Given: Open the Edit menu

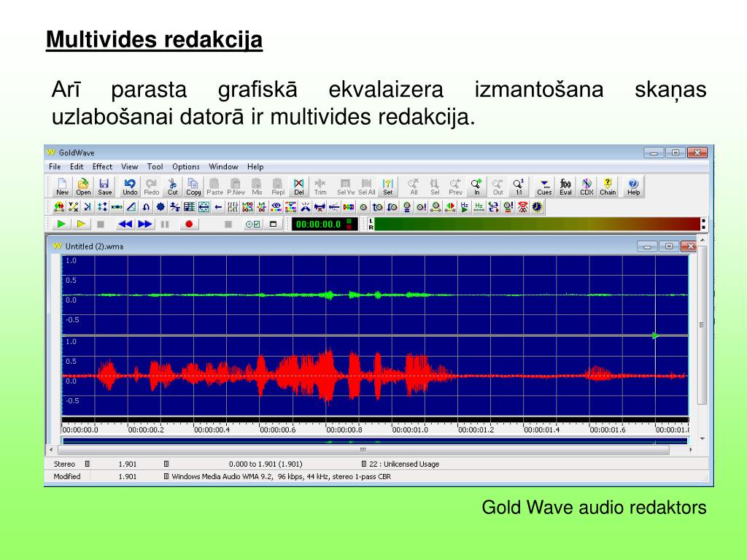Looking at the screenshot, I should (x=76, y=167).
